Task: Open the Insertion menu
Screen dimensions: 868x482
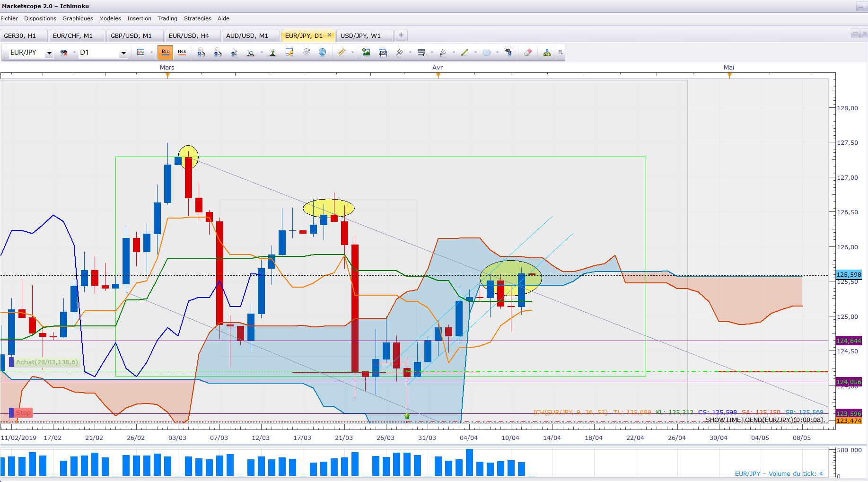Action: coord(139,18)
